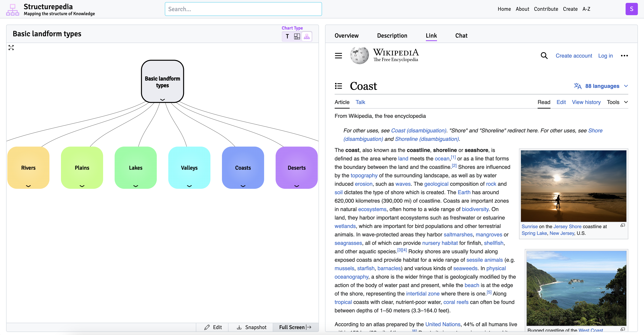Expand the Rivers node chevron
The width and height of the screenshot is (644, 335).
pos(28,186)
